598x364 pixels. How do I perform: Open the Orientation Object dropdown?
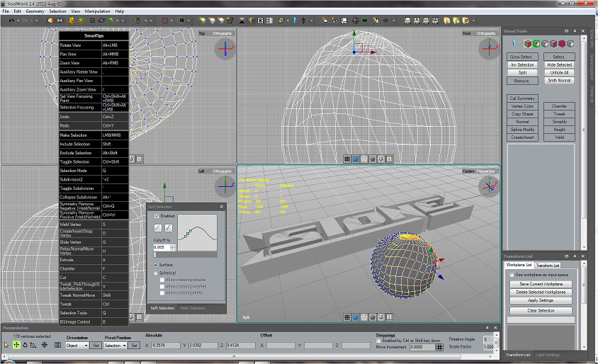pos(76,346)
